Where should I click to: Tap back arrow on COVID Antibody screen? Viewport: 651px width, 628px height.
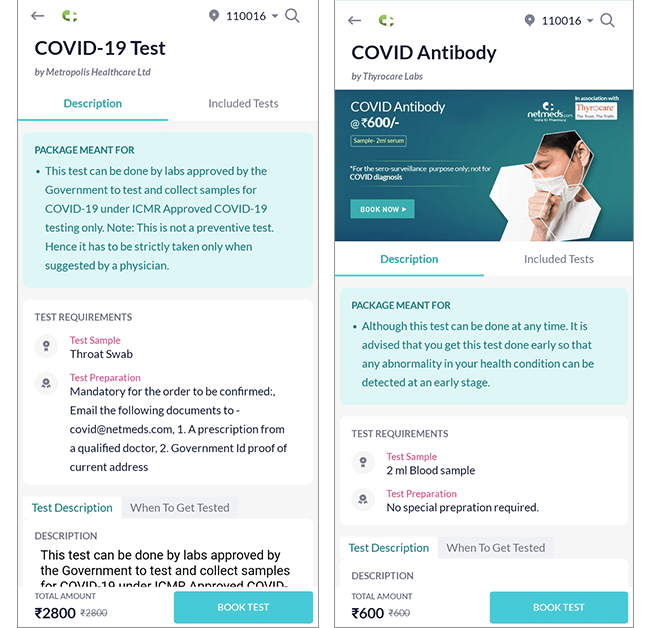[354, 20]
